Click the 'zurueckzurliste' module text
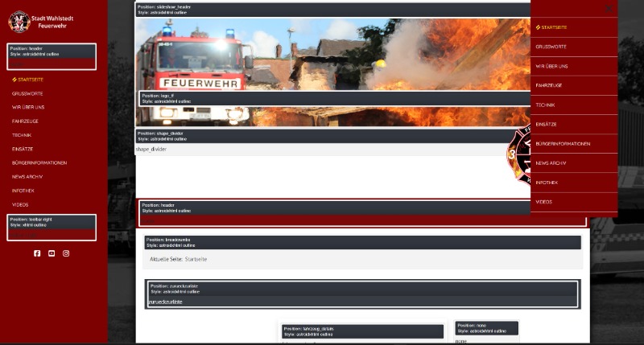Viewport: 644px width, 345px height. [x=166, y=302]
